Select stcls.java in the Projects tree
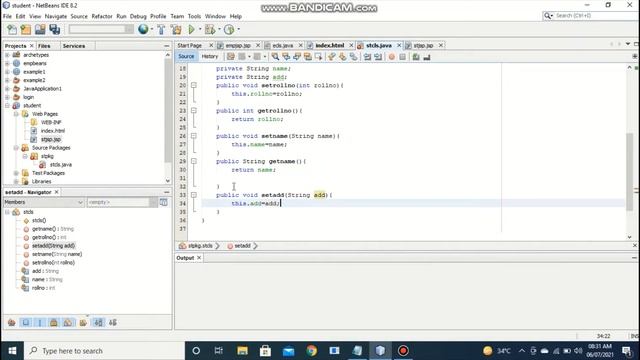640x360 pixels. [x=60, y=164]
